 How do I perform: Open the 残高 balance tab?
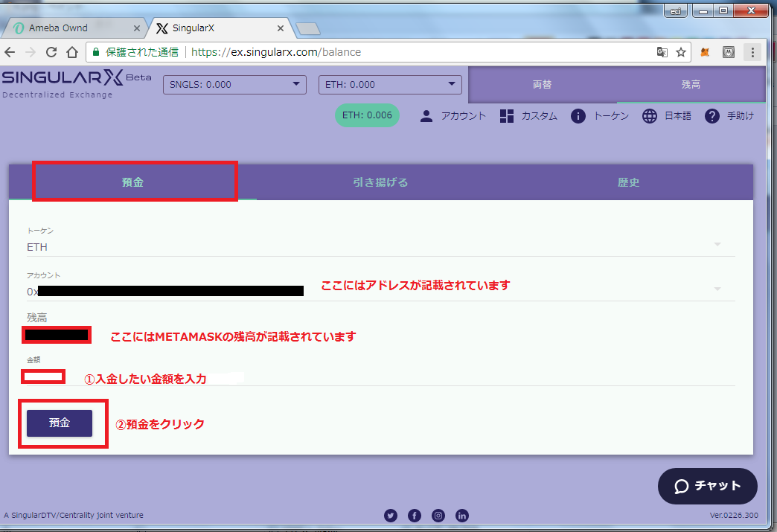coord(691,85)
